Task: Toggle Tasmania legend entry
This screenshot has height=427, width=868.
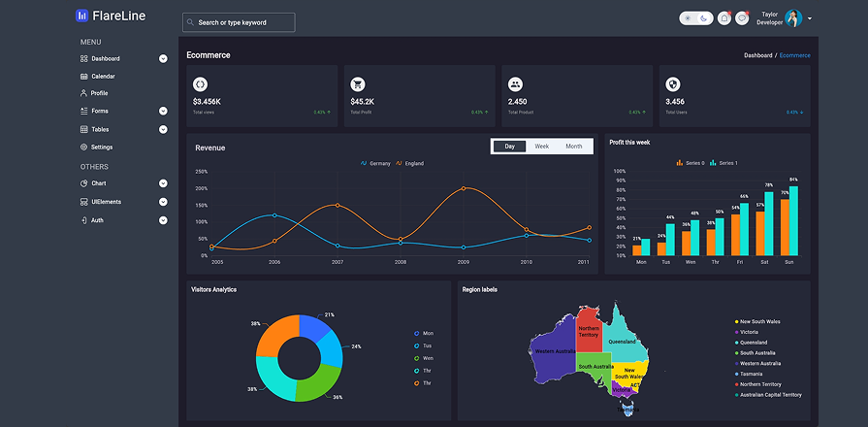Action: (x=749, y=374)
